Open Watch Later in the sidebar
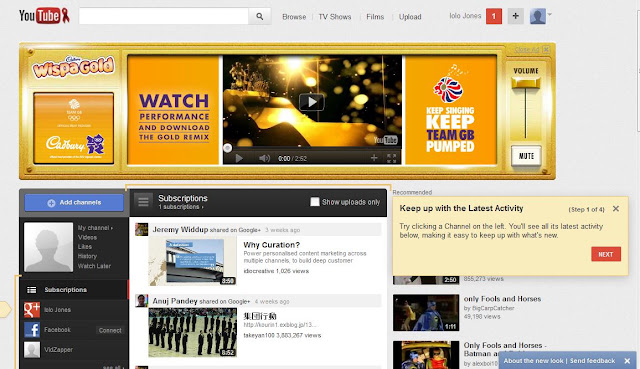 94,266
